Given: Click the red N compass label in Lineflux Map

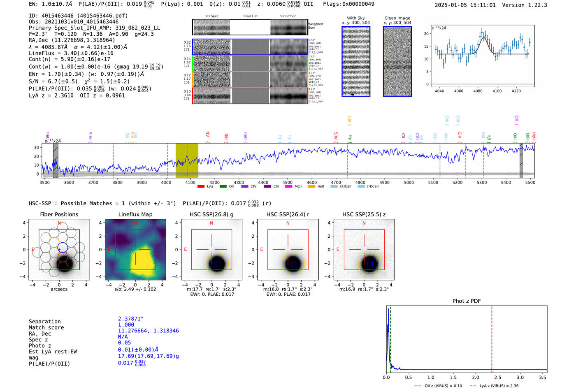Looking at the screenshot, I should coord(135,223).
